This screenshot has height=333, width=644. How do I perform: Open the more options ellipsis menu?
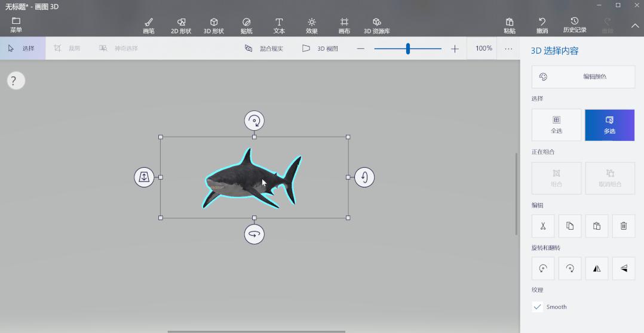click(508, 48)
